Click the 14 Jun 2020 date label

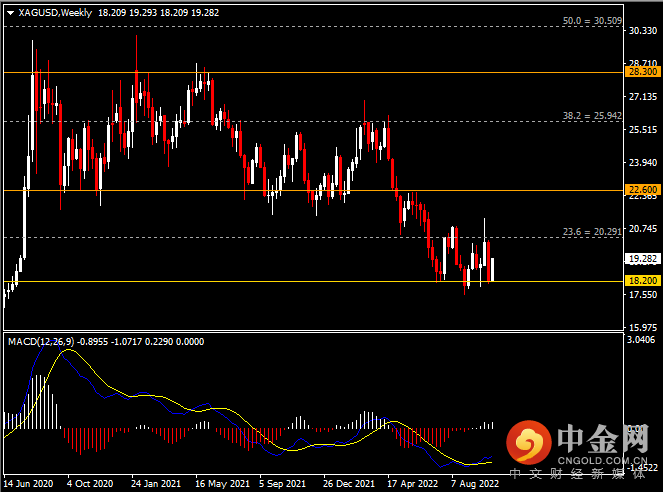pos(28,484)
